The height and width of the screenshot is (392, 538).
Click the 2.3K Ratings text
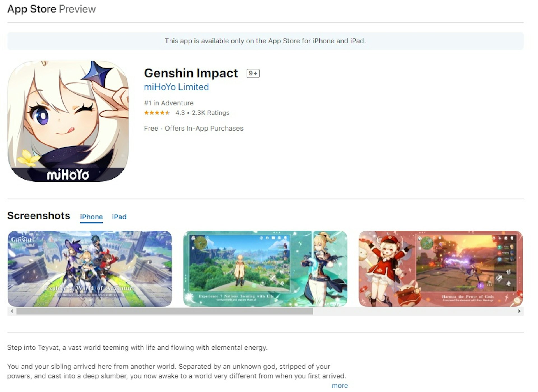pyautogui.click(x=210, y=113)
